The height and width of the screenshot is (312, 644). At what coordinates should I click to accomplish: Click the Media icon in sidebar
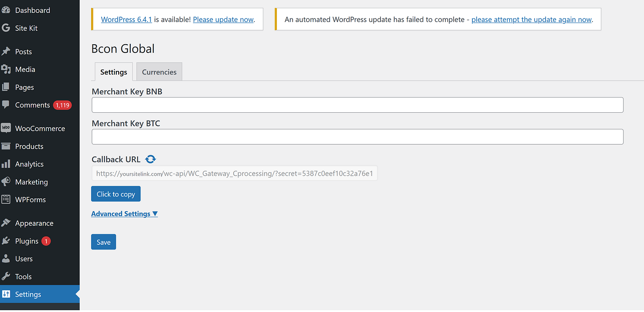coord(6,69)
